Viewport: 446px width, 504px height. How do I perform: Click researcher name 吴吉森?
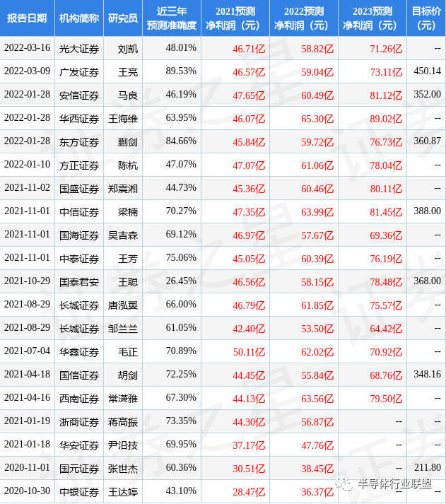coord(123,235)
